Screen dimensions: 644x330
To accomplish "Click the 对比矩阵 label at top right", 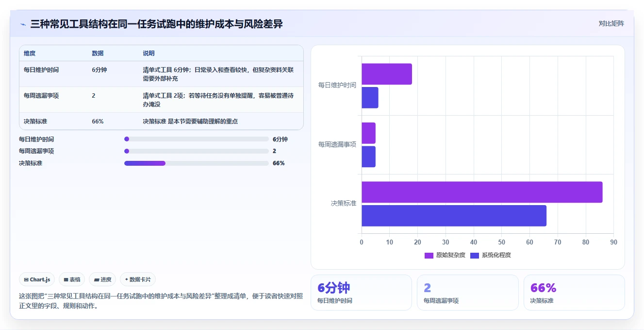I will coord(611,23).
